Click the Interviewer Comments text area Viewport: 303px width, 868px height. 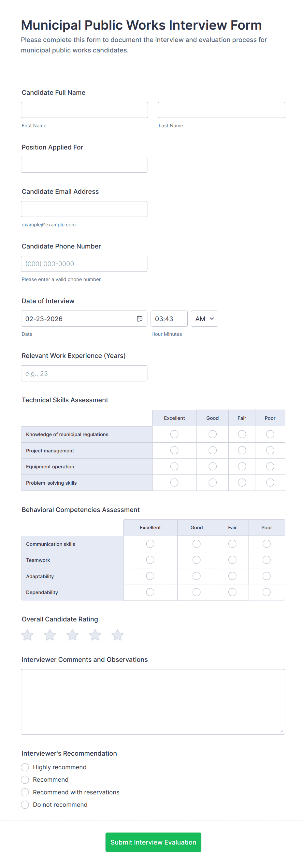[153, 701]
